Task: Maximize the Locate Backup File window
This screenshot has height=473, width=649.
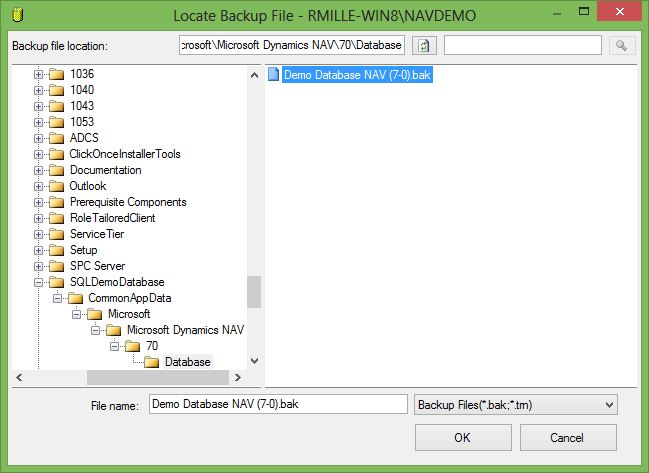Action: coord(584,12)
